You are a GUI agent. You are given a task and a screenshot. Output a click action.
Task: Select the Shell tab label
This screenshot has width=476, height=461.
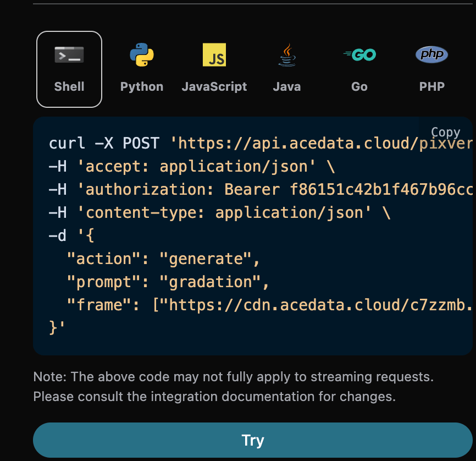point(69,86)
